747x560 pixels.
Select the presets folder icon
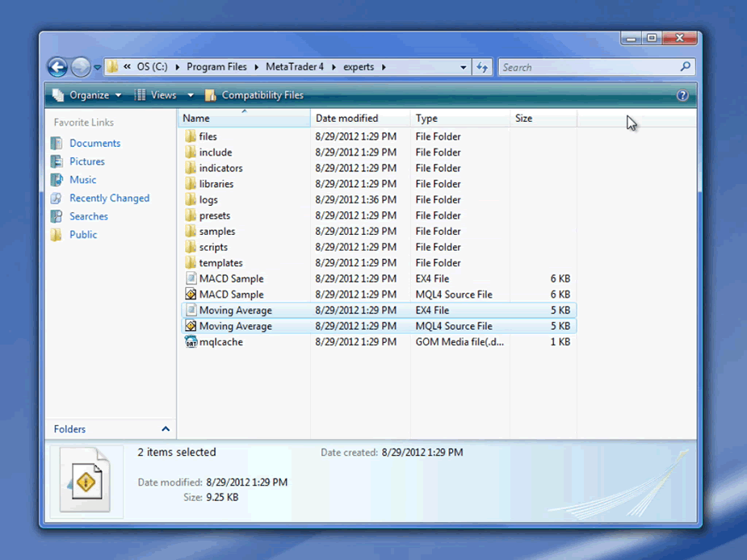pos(191,215)
